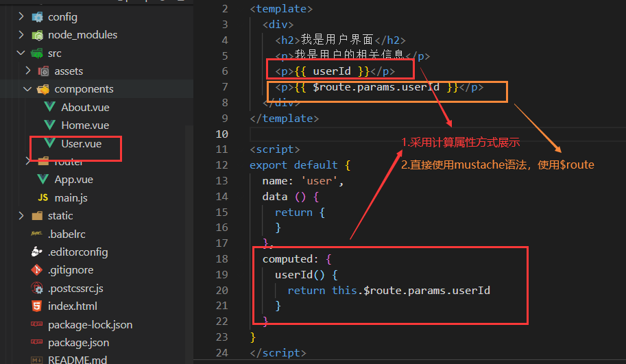Click the icon beside .editorconfig
626x364 pixels.
[x=37, y=252]
